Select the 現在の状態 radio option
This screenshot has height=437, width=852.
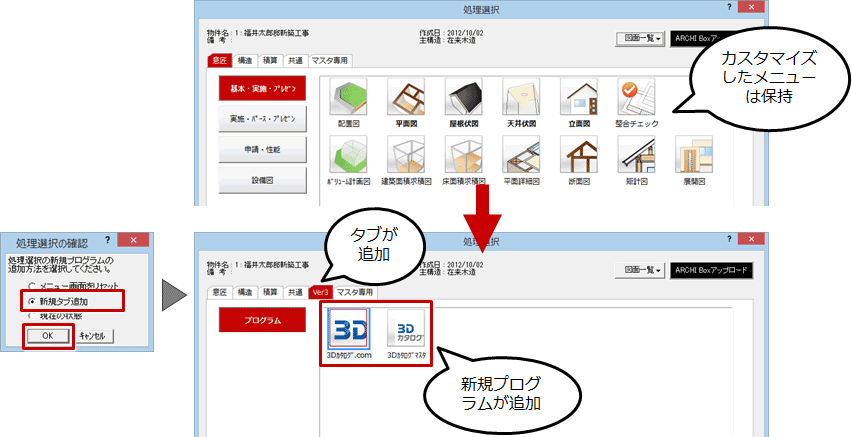(x=34, y=315)
